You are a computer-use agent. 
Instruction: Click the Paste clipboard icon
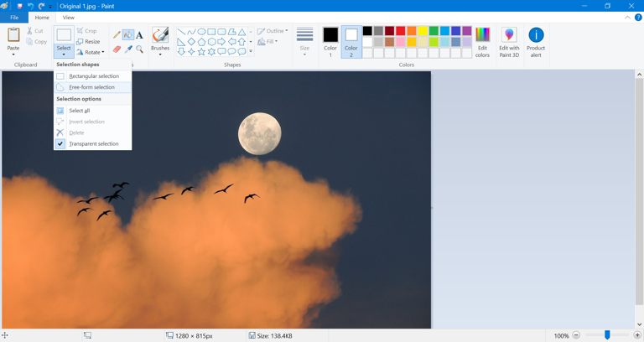13,35
